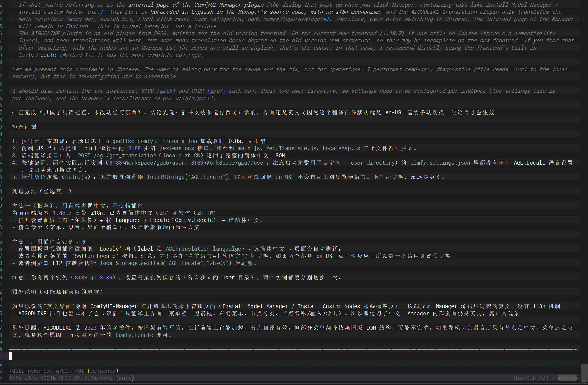Click the "另外提醒" paragraph start
This screenshot has width=588, height=385.
24,328
